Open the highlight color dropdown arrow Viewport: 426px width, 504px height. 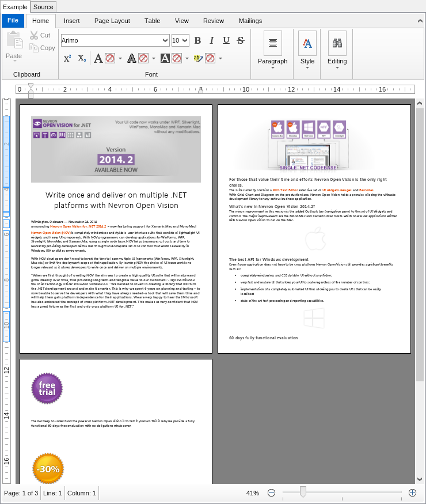click(220, 59)
